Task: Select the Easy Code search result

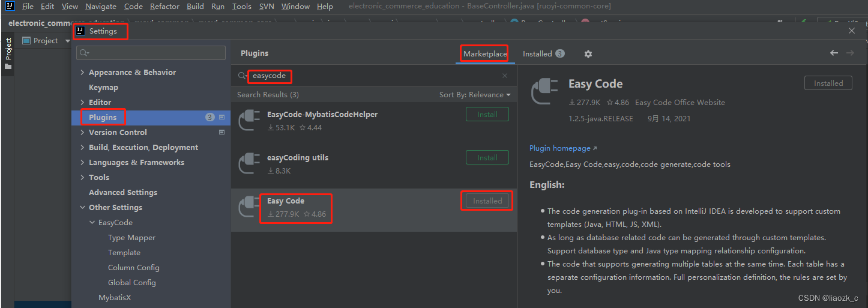Action: (x=374, y=210)
